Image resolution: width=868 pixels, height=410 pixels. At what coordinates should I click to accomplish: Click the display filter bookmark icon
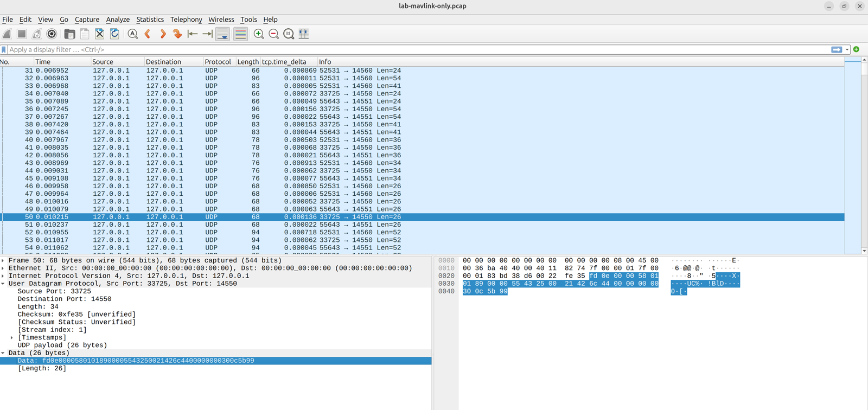(4, 49)
